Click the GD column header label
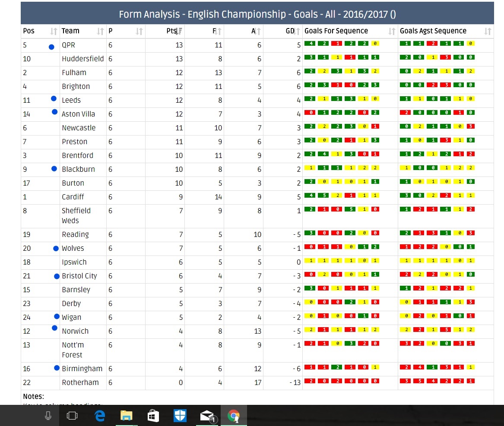Viewport: 504px width, 426px height. pyautogui.click(x=290, y=31)
